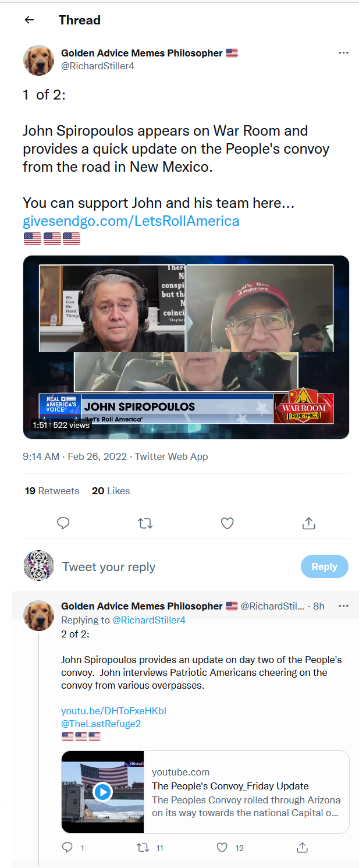Play the War Room video
The image size is (359, 868).
point(186,347)
